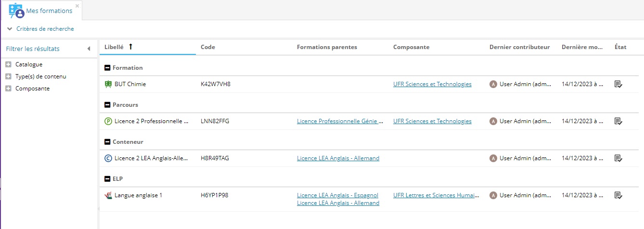Collapse the ELP group
The width and height of the screenshot is (644, 229).
pos(107,179)
